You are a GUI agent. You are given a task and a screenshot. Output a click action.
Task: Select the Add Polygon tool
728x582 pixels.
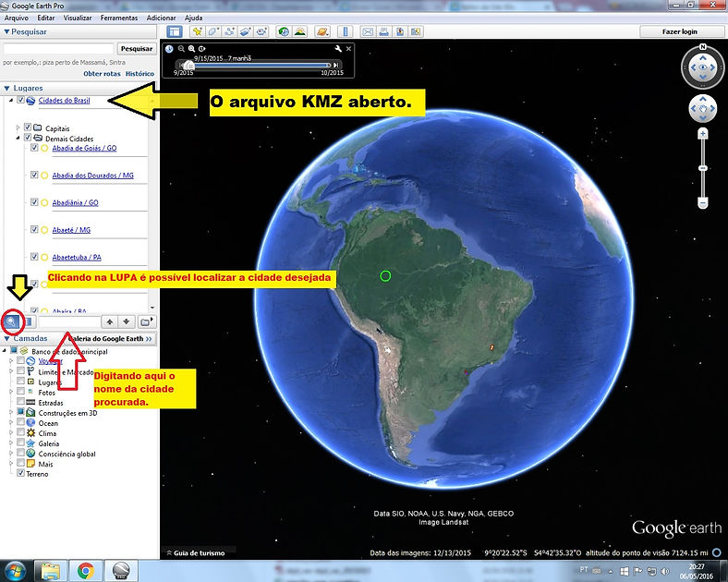point(213,31)
